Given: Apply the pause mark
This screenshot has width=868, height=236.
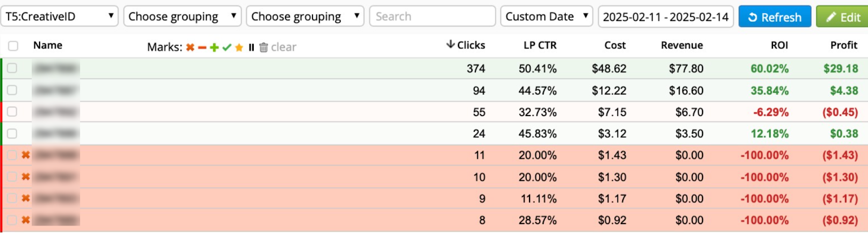Looking at the screenshot, I should tap(251, 48).
